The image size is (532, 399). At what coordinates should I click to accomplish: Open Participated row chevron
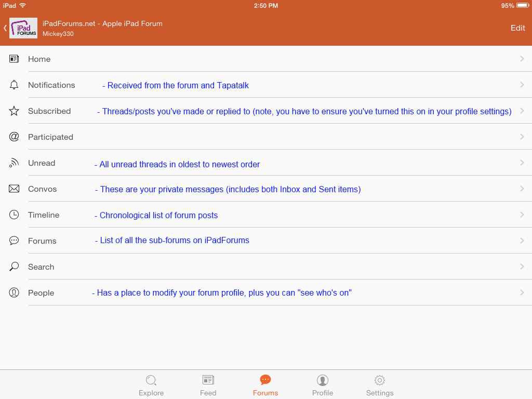(522, 137)
